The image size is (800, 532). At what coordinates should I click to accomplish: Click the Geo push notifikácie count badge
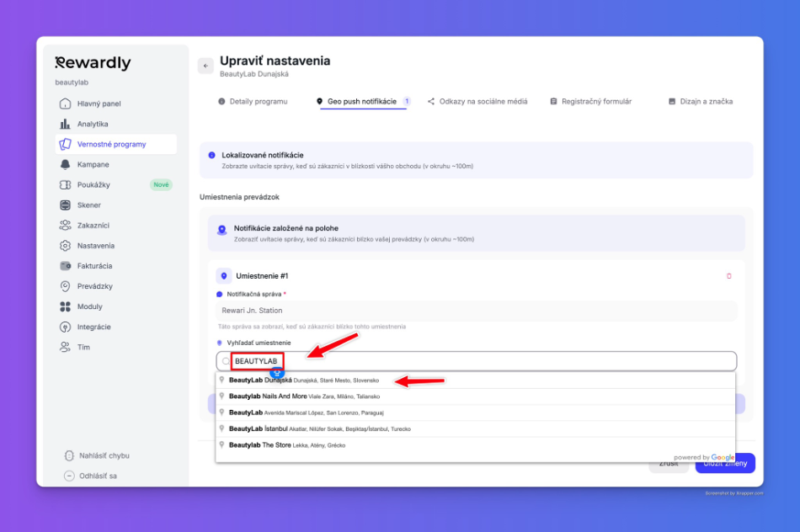407,101
